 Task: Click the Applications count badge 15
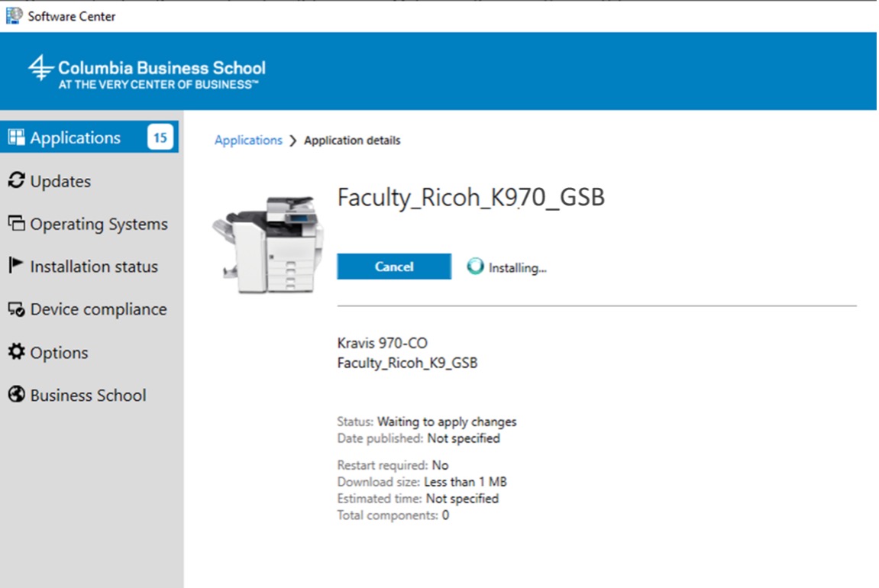click(x=160, y=137)
